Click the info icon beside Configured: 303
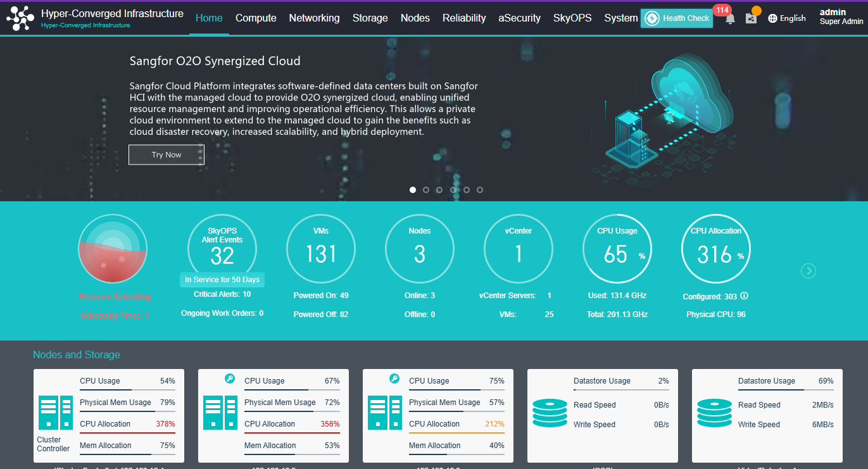 click(x=745, y=296)
